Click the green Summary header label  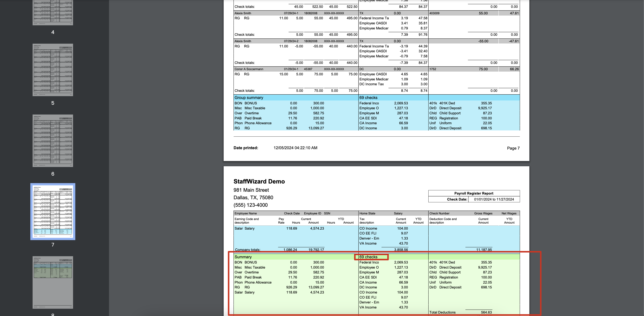243,257
